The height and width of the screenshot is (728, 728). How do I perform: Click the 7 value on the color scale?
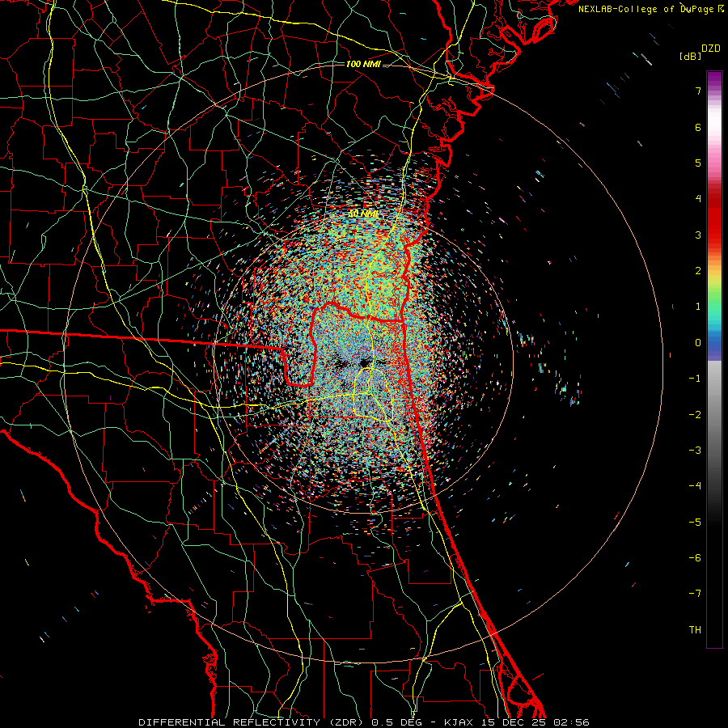pos(698,91)
